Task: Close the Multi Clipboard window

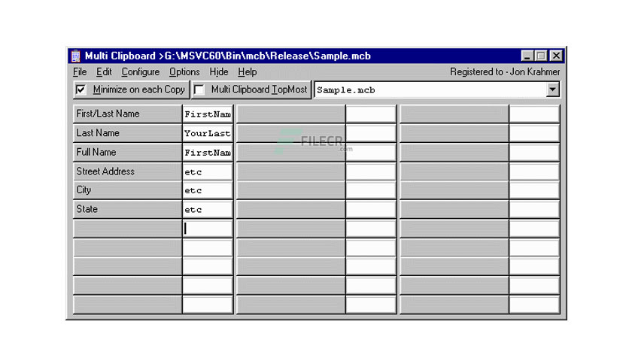Action: [556, 56]
